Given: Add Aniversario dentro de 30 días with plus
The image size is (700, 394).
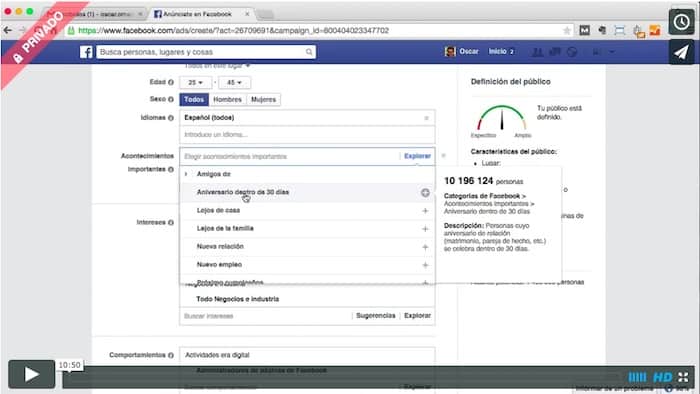Looking at the screenshot, I should click(425, 192).
